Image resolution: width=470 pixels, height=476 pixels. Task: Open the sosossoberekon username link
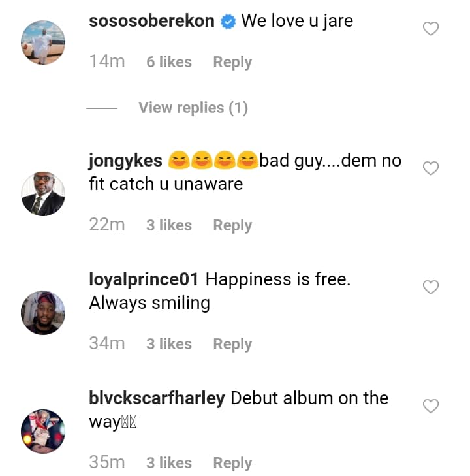point(151,21)
